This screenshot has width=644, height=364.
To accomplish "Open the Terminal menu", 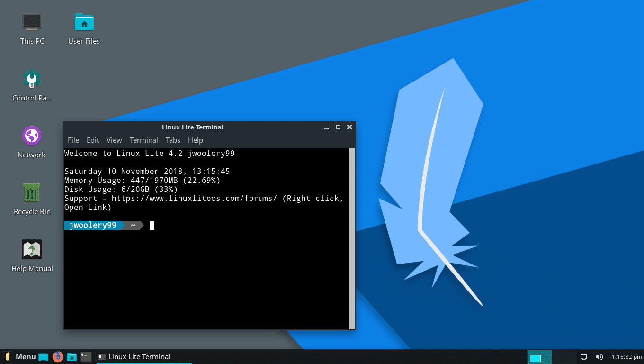I will [144, 140].
